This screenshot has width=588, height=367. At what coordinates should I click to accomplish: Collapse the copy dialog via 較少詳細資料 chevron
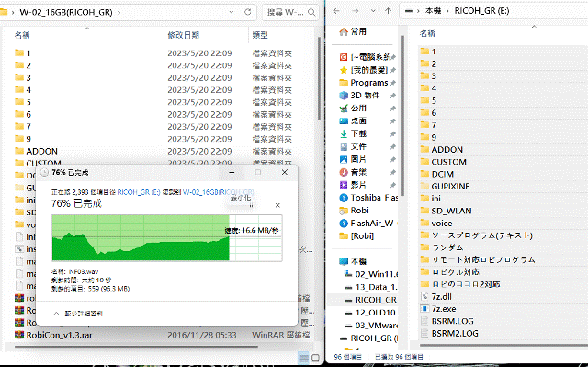click(x=56, y=314)
